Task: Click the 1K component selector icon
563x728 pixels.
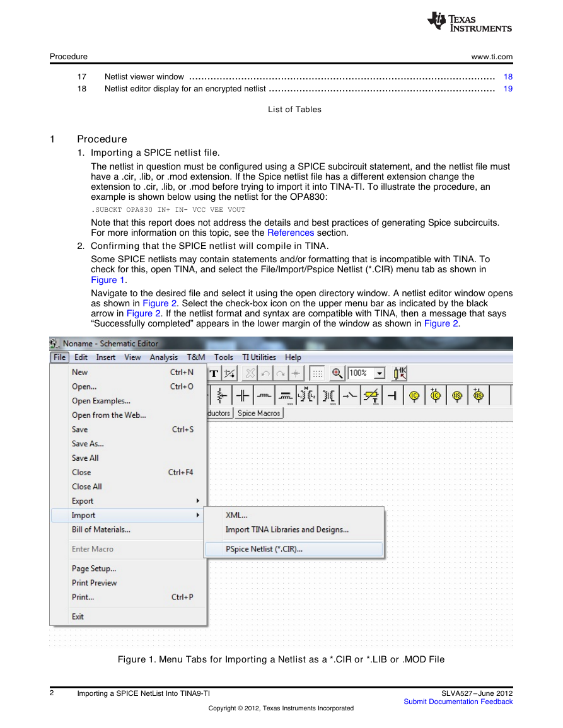Action: point(400,373)
